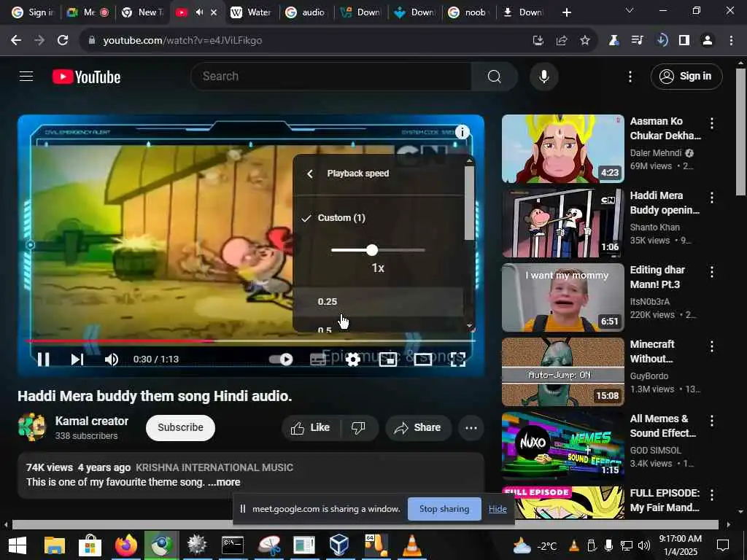Open more actions ellipsis below video
The height and width of the screenshot is (560, 747).
471,427
